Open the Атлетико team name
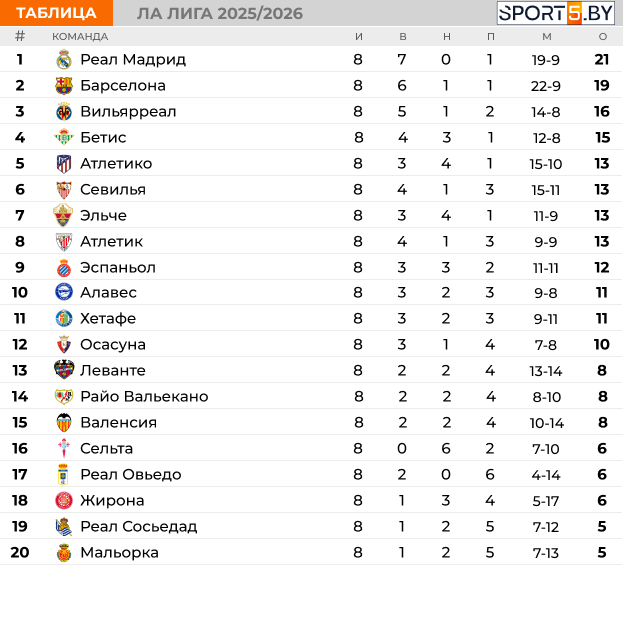This screenshot has height=640, width=623. tap(116, 164)
